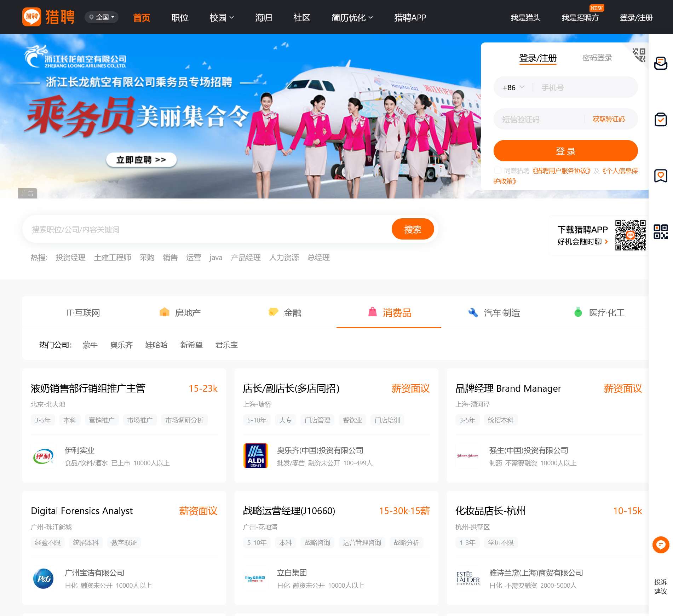
Task: Open company 奥乐齐(中国)投资有限公司
Action: click(x=320, y=450)
